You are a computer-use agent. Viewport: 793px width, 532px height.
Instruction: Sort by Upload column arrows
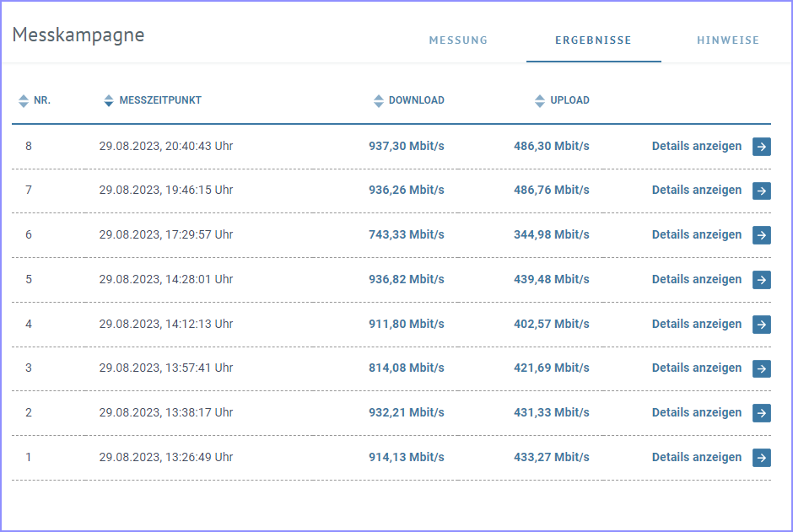pos(540,100)
